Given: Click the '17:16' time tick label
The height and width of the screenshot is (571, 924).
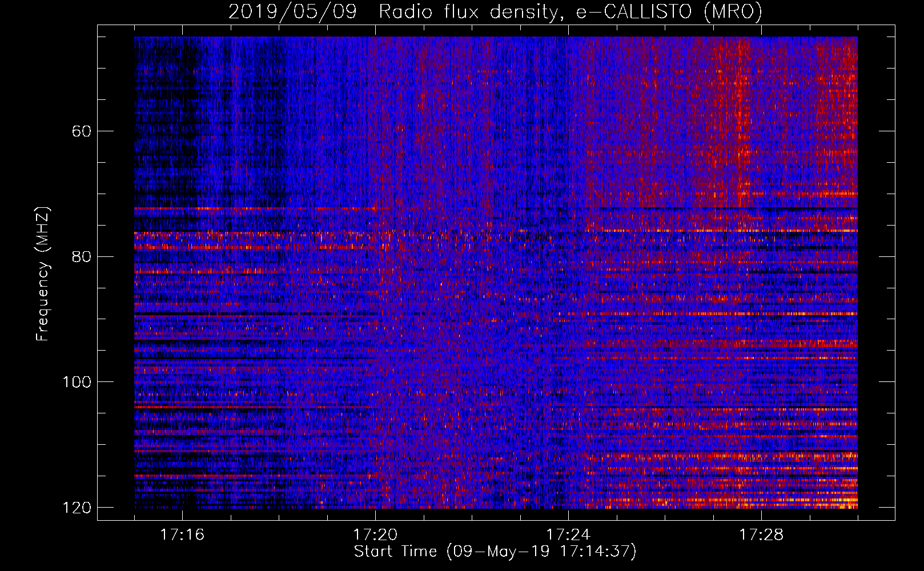Looking at the screenshot, I should 183,535.
